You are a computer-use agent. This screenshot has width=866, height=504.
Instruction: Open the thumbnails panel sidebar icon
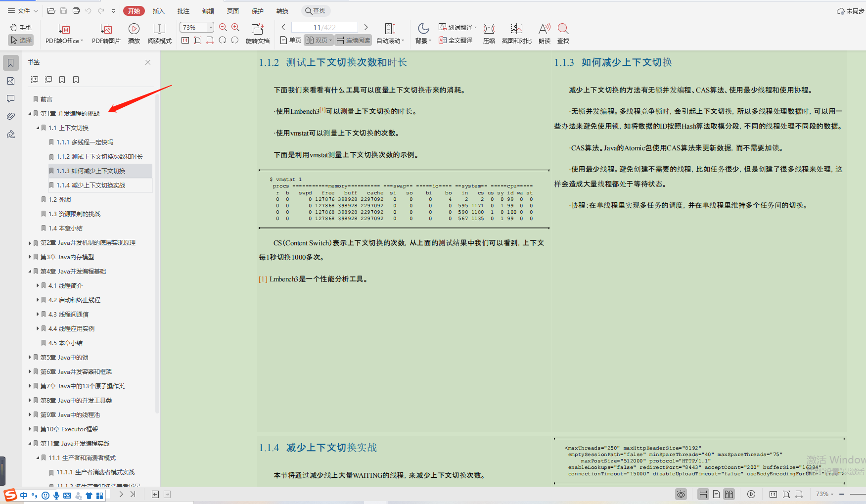pyautogui.click(x=10, y=81)
